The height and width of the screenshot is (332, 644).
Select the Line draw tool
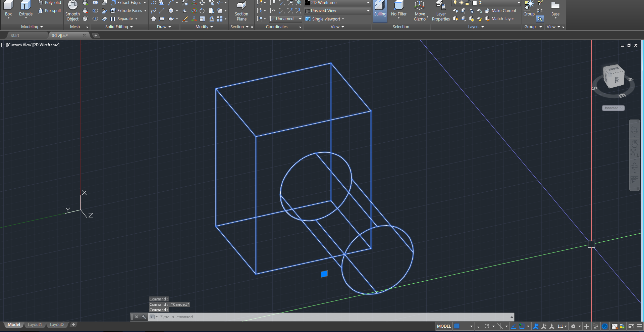coord(162,11)
